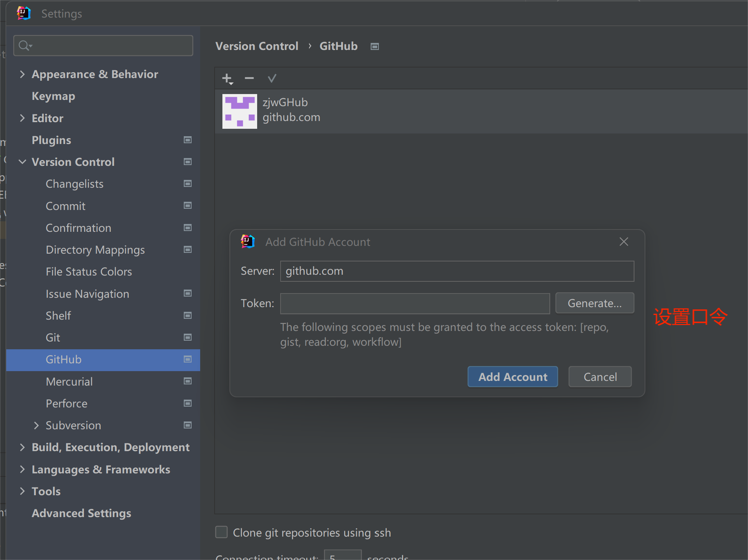This screenshot has width=748, height=560.
Task: Focus the settings search box
Action: click(x=103, y=46)
